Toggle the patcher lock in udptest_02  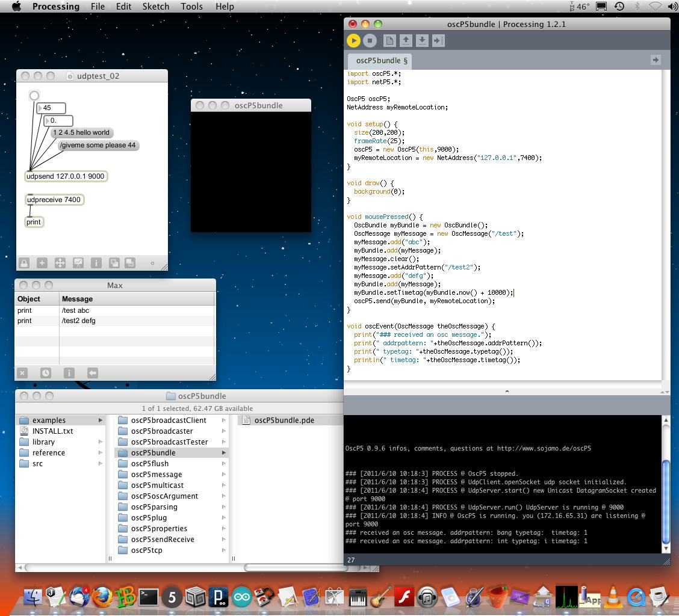coord(24,263)
